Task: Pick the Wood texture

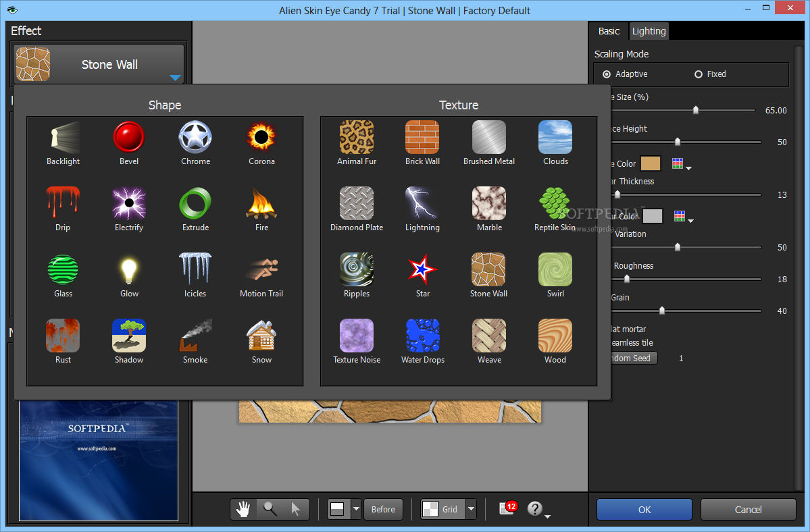Action: tap(555, 341)
